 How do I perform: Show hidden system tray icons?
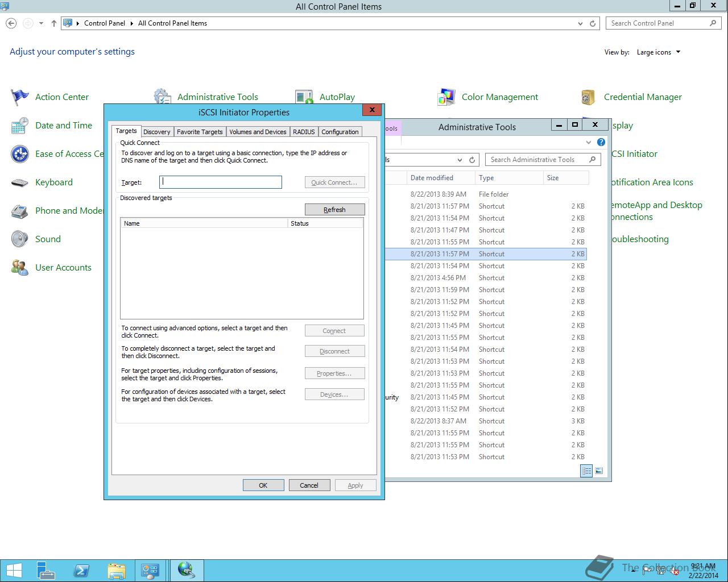coord(632,570)
